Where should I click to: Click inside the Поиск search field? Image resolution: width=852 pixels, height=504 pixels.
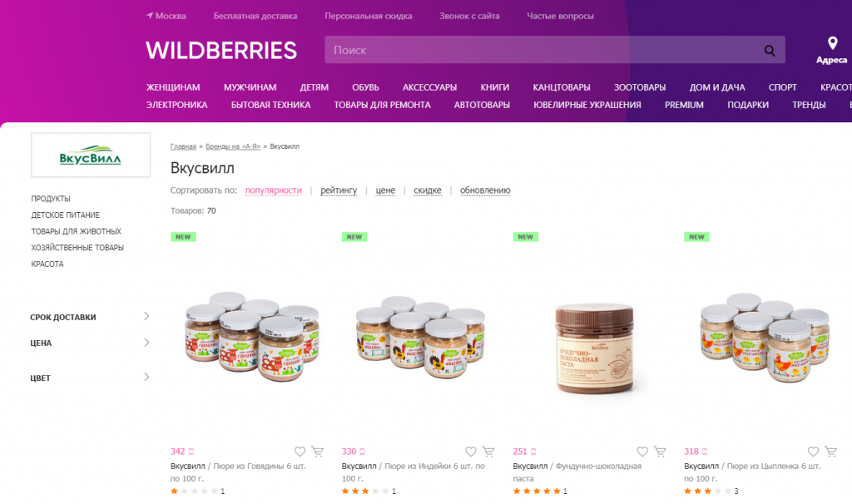543,50
